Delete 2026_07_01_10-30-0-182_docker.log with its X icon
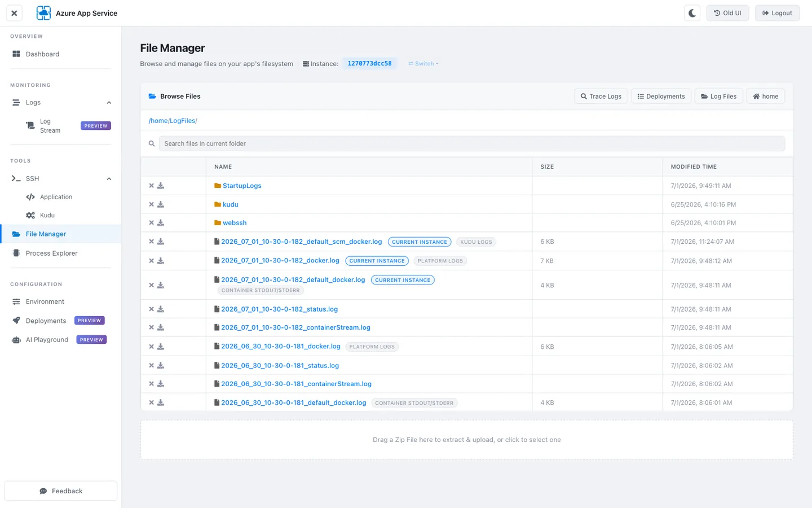Viewport: 812px width, 508px height. click(x=151, y=261)
